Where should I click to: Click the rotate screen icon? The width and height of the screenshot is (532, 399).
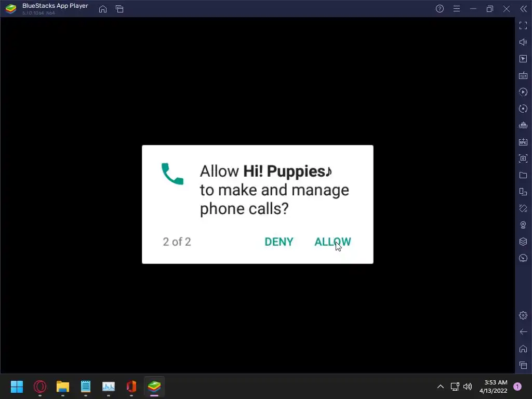[523, 208]
